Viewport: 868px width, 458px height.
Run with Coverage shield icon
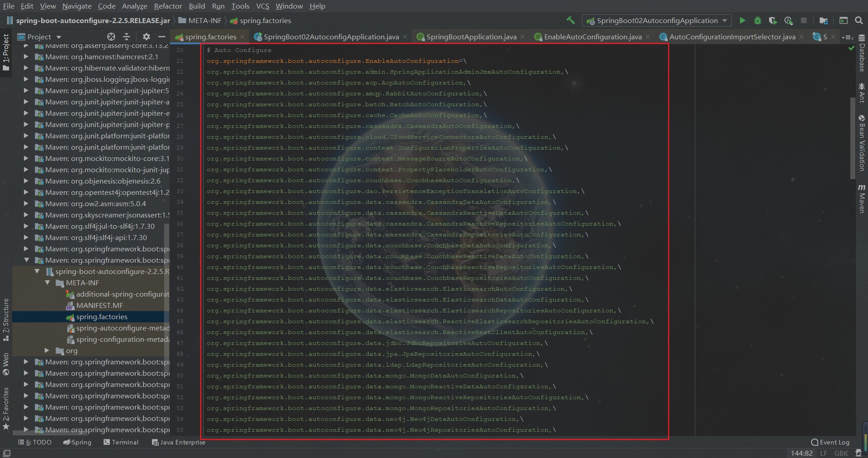(x=773, y=20)
